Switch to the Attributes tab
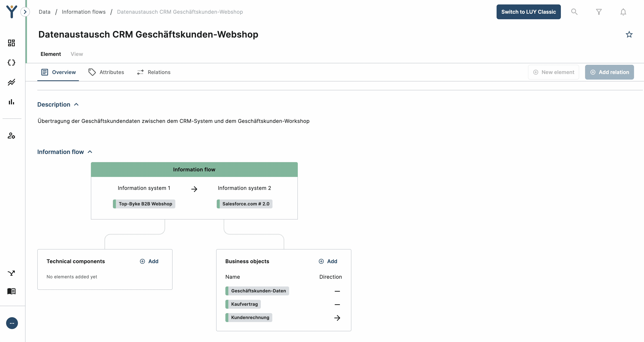The height and width of the screenshot is (342, 644). [x=106, y=72]
